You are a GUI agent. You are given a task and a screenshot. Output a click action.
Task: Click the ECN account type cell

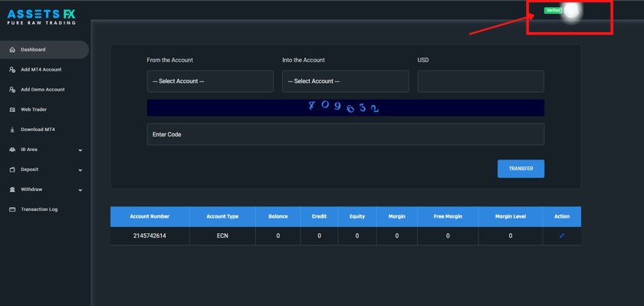(x=222, y=235)
